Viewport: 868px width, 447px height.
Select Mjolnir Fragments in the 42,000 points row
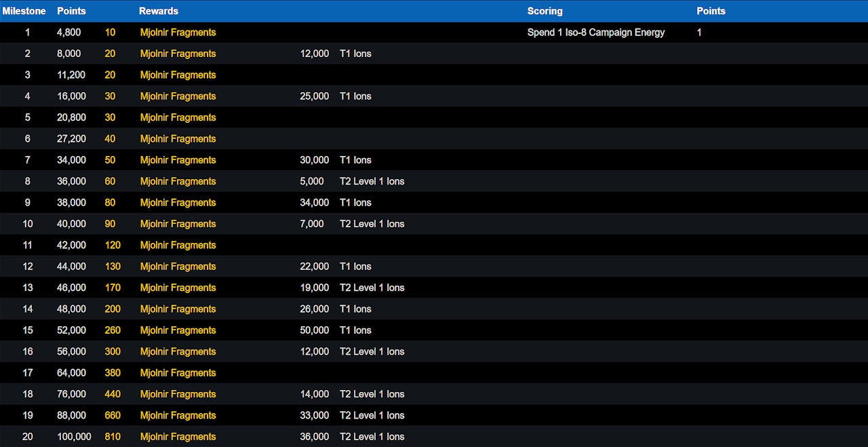point(178,245)
